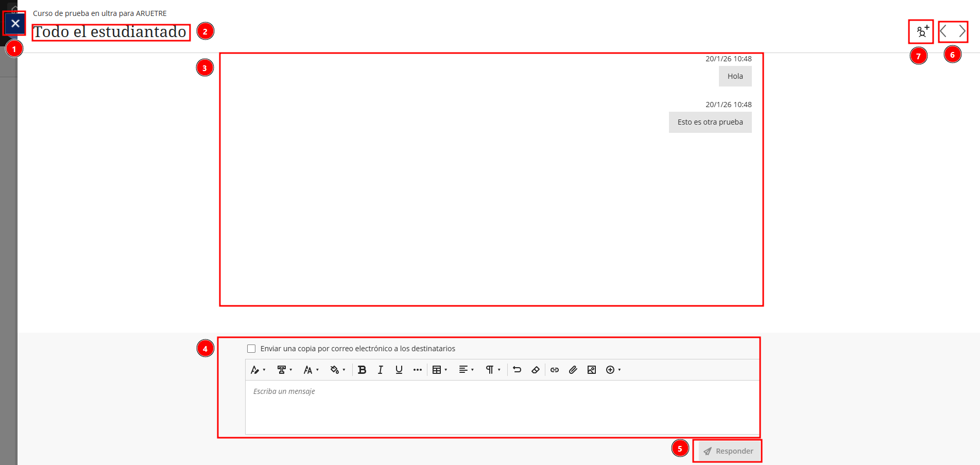This screenshot has height=465, width=980.
Task: Add participants with the person-plus icon
Action: [921, 32]
